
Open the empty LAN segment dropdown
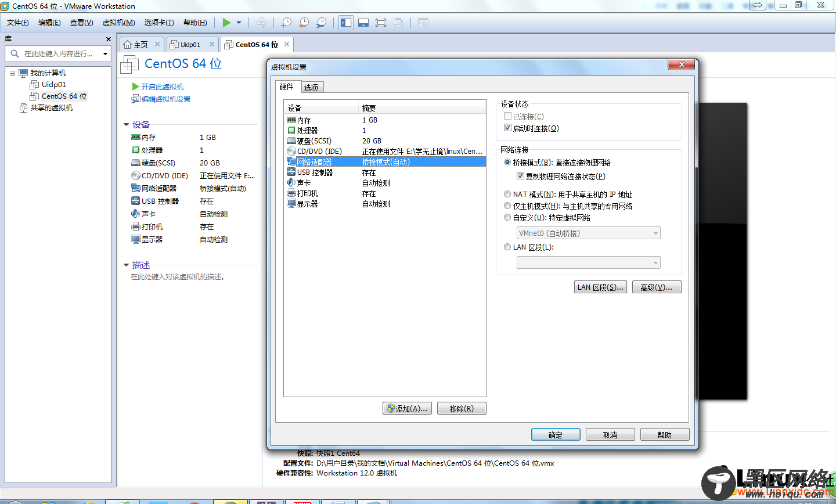tap(588, 263)
